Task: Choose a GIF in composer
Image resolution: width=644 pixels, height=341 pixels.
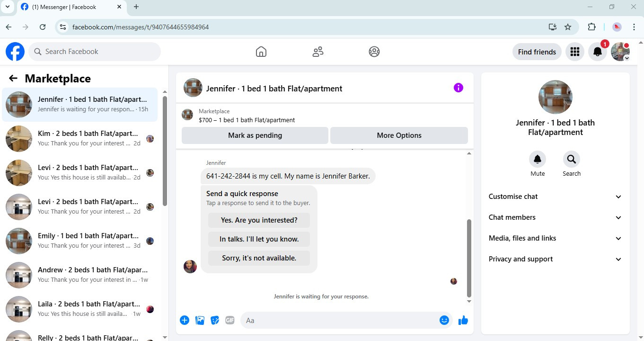Action: pos(230,320)
